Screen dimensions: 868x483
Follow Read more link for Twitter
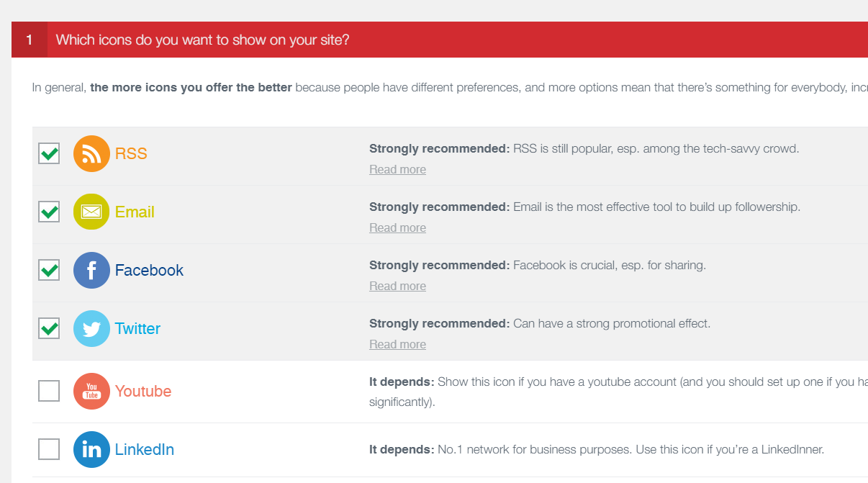[397, 345]
